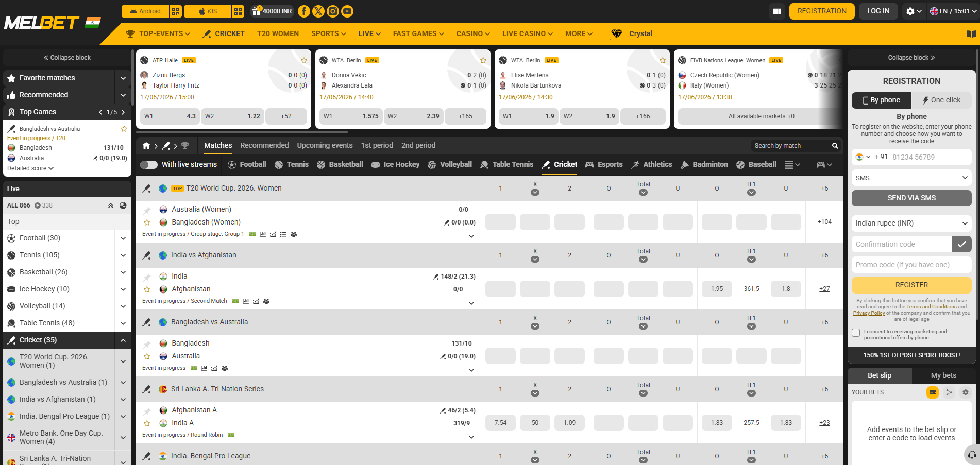
Task: Favorite the India vs Afghanistan match star
Action: point(147,289)
